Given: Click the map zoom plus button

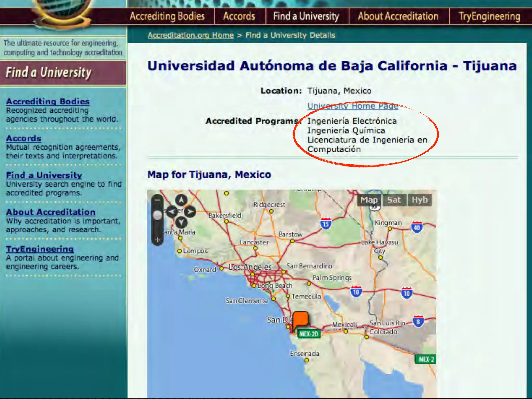Looking at the screenshot, I should pos(157,240).
